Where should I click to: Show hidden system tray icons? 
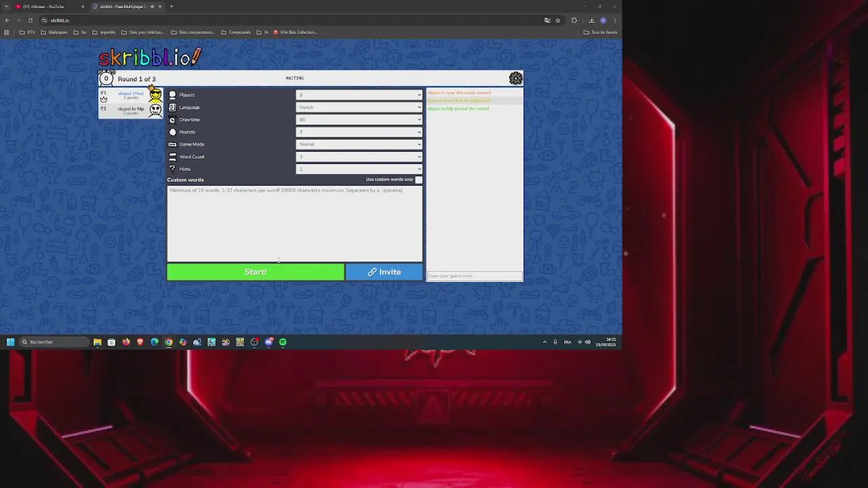(545, 342)
